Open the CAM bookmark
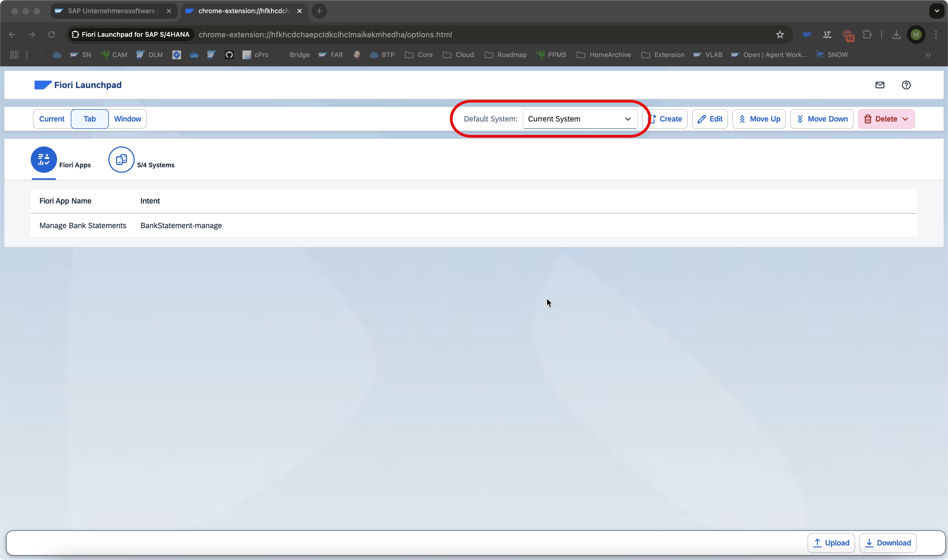Viewport: 948px width, 560px height. [x=114, y=55]
